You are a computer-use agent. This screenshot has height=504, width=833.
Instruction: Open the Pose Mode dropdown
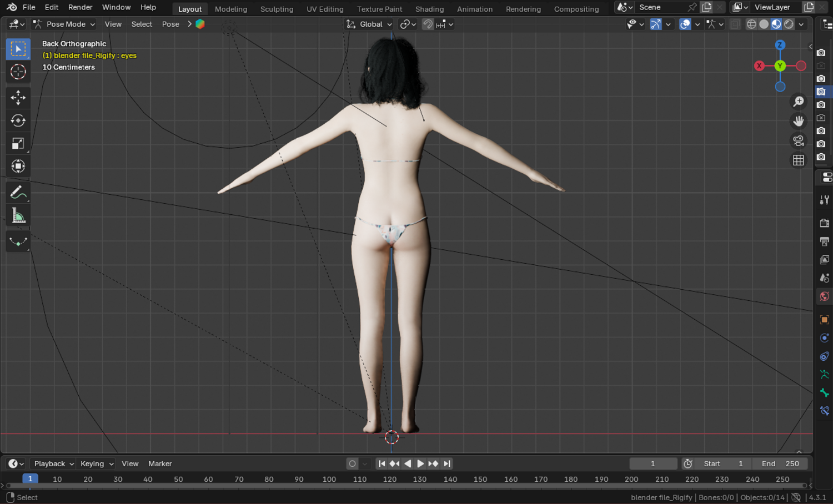point(64,24)
